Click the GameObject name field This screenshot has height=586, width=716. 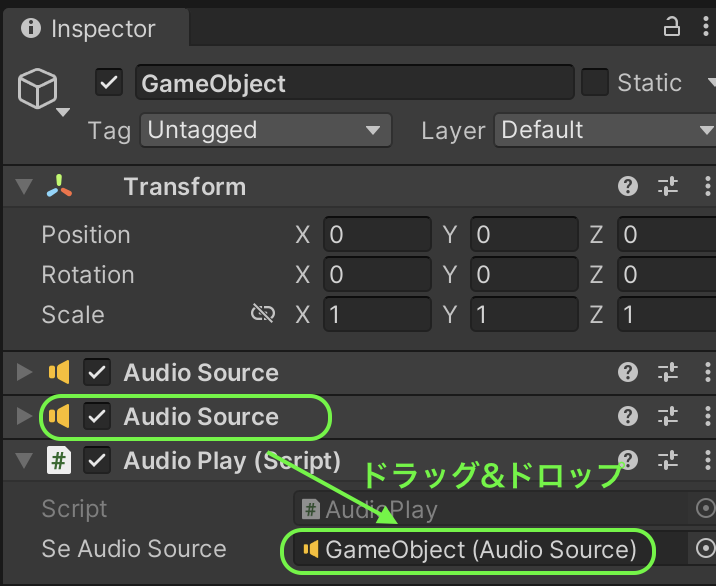pos(354,83)
